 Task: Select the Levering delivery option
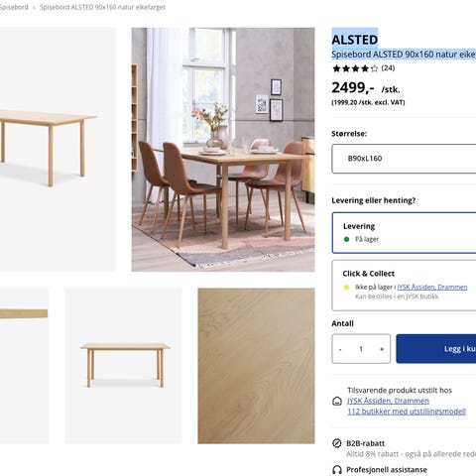pyautogui.click(x=404, y=233)
